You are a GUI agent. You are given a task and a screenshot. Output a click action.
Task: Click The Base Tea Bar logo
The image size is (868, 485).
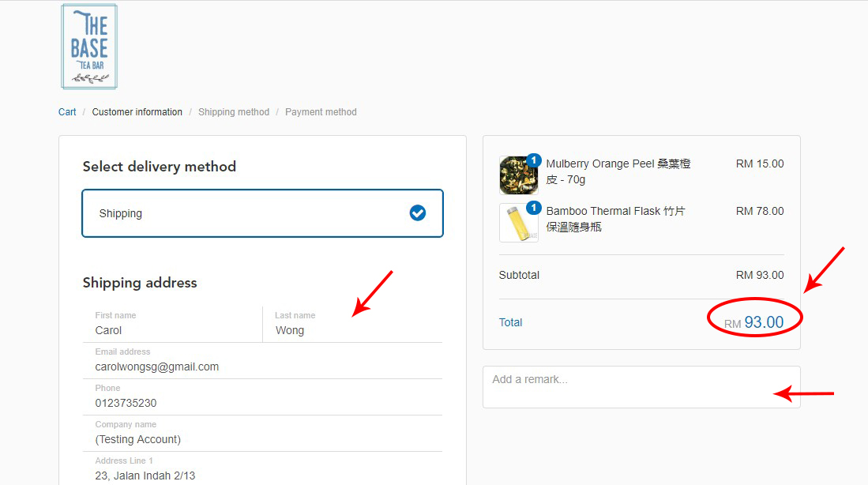[89, 47]
